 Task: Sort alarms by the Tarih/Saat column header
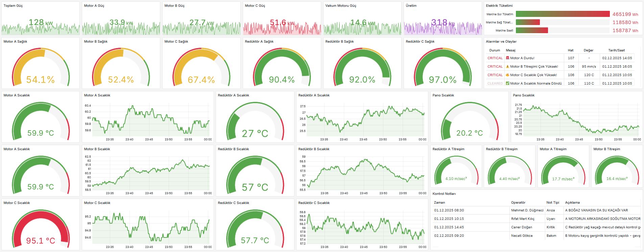tap(616, 50)
